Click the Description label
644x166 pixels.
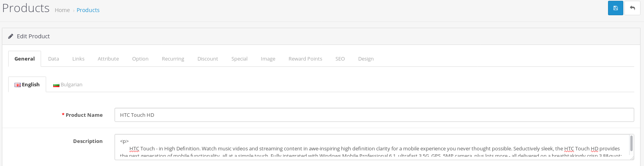click(x=88, y=141)
